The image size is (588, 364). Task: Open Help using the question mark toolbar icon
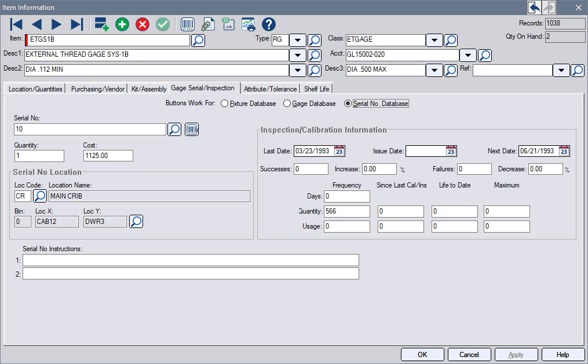click(x=268, y=24)
